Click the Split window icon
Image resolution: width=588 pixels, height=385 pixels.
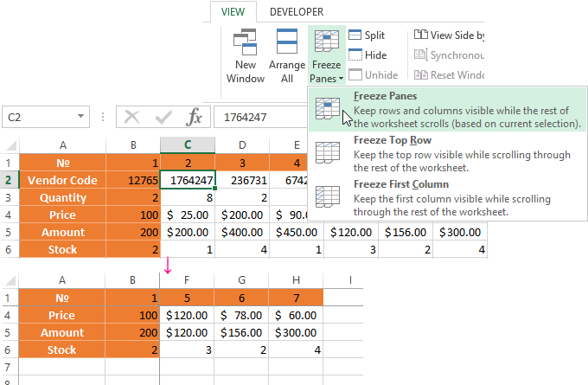[x=355, y=35]
